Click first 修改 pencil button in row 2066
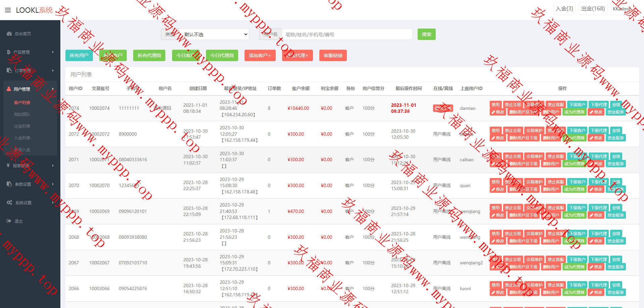644x308 pixels. [498, 293]
